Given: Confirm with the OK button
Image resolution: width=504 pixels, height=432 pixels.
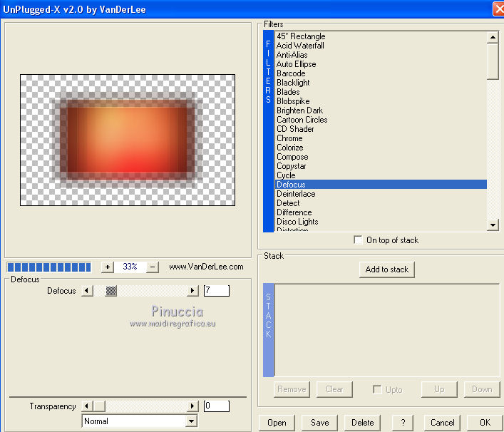Looking at the screenshot, I should tap(485, 422).
